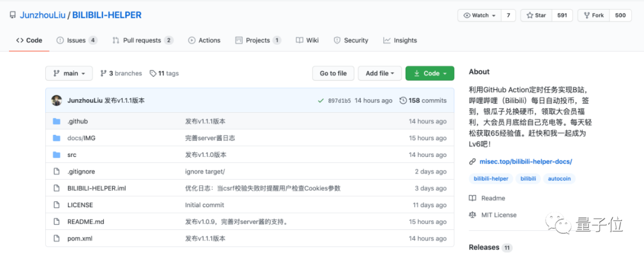This screenshot has width=644, height=253.
Task: Open the Releases section heading
Action: point(484,247)
